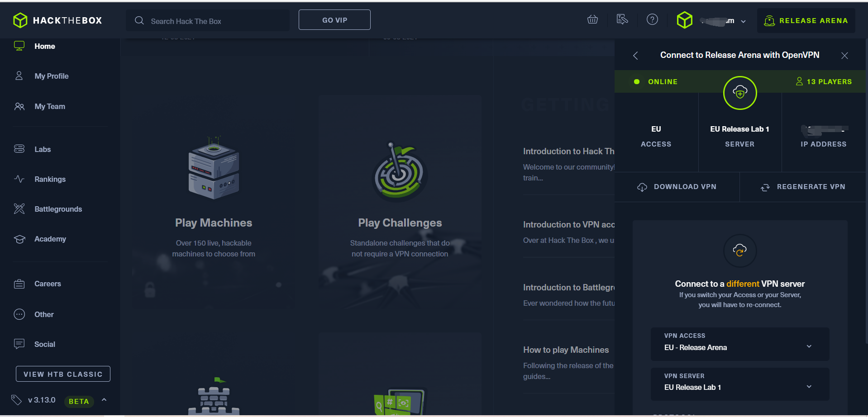Image resolution: width=868 pixels, height=417 pixels.
Task: Click the BETA badge
Action: tap(79, 401)
